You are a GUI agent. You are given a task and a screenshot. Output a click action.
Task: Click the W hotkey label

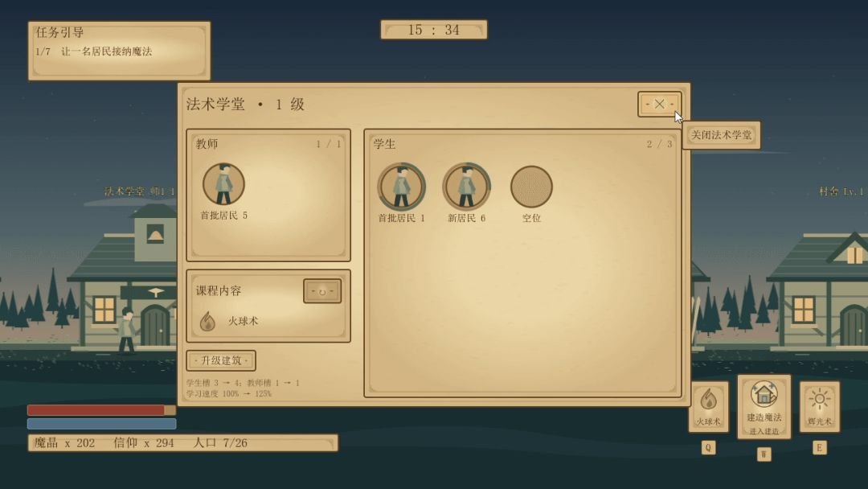764,454
